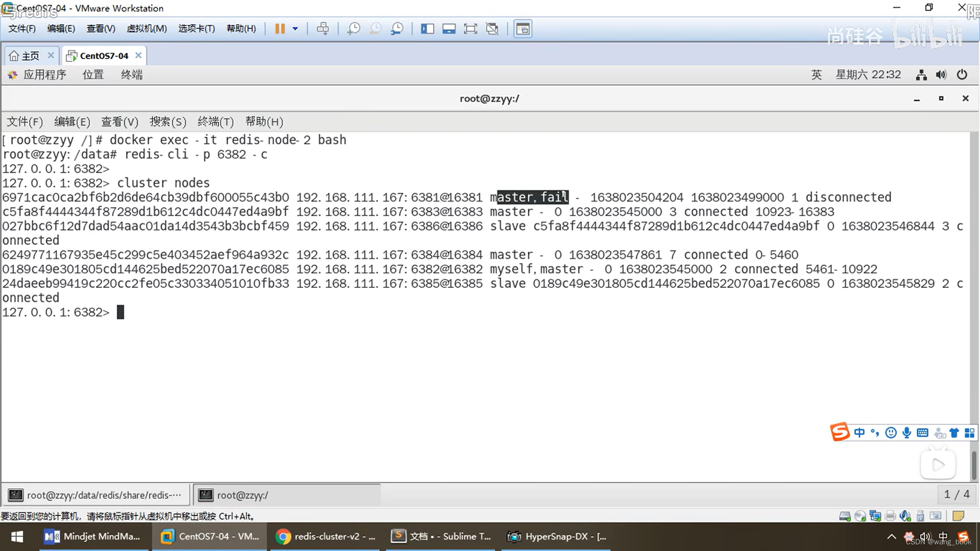Viewport: 980px width, 551px height.
Task: Open the power options dropdown arrow
Action: pos(295,29)
